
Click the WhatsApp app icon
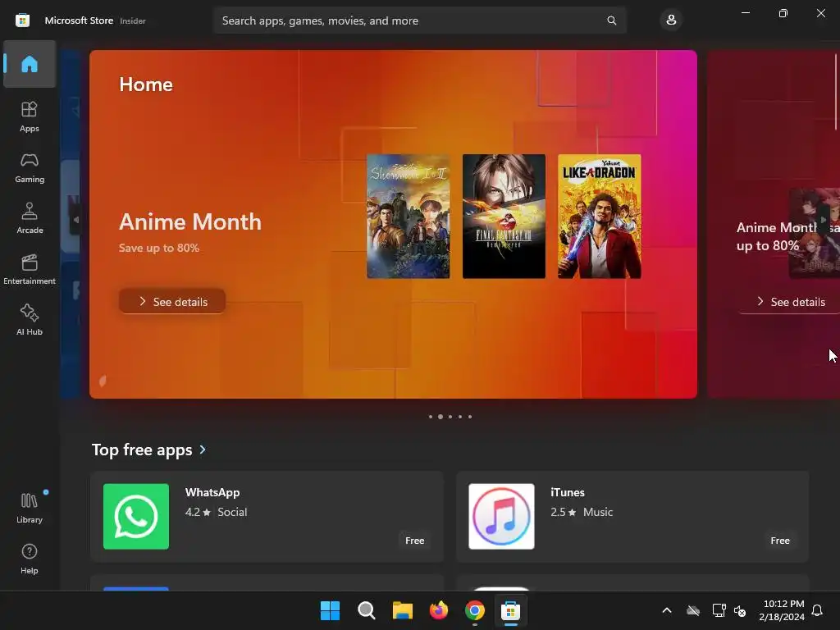click(136, 517)
